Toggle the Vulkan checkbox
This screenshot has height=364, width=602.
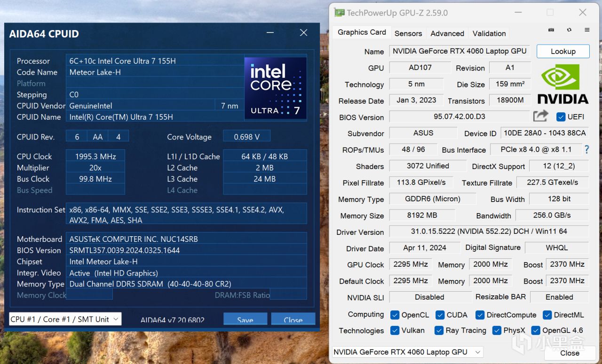pyautogui.click(x=395, y=331)
